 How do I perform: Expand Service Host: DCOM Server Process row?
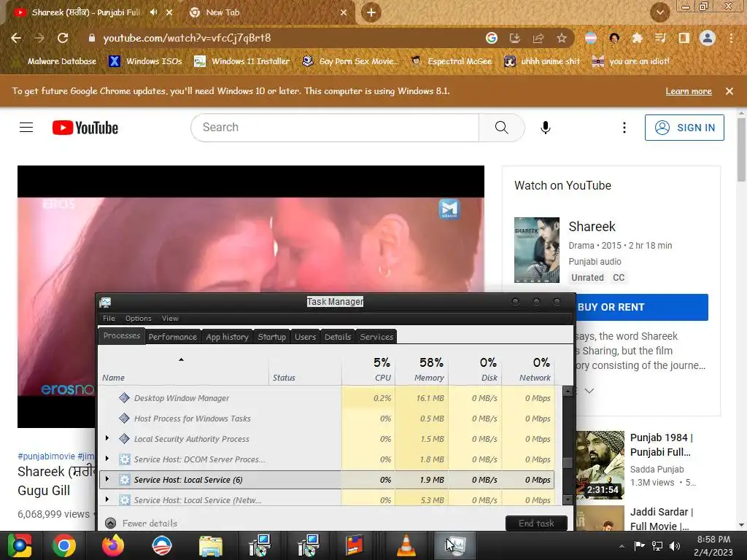107,459
